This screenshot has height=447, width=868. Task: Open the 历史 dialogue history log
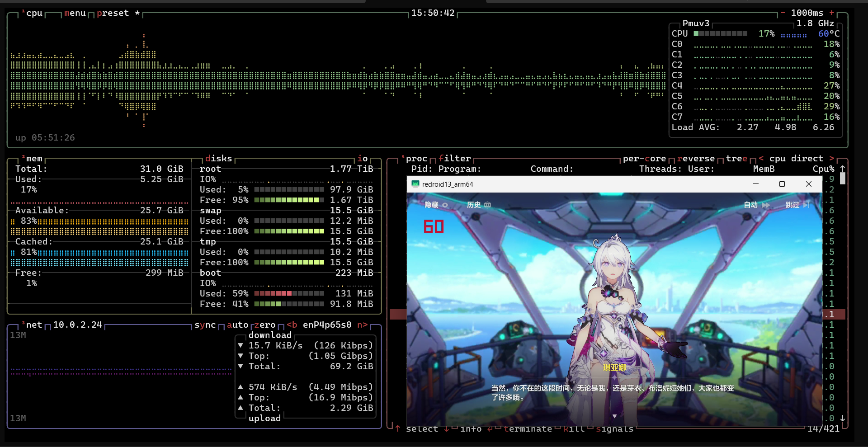[x=479, y=205]
